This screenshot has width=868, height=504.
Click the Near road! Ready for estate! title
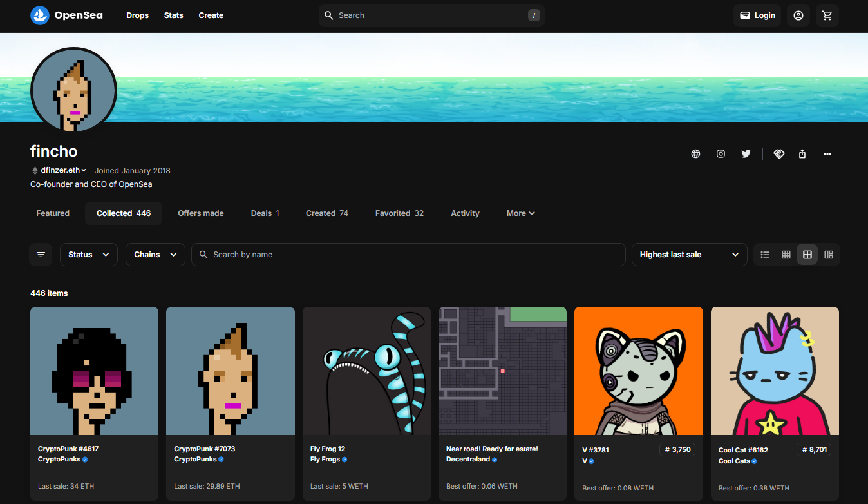point(492,449)
